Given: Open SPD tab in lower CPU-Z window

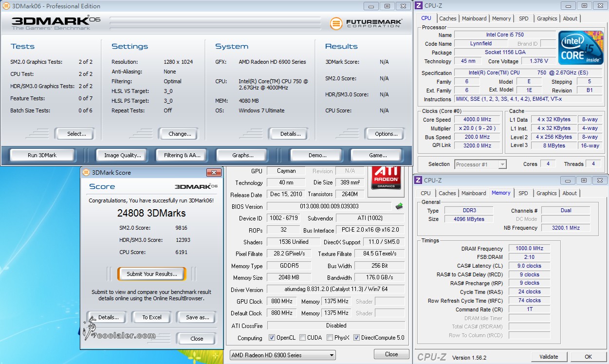Looking at the screenshot, I should point(523,193).
